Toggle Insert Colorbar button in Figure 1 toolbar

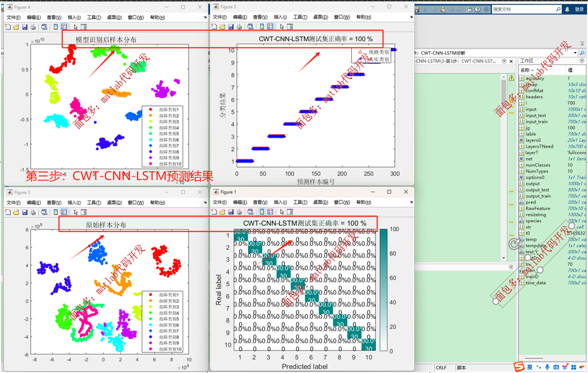point(262,212)
